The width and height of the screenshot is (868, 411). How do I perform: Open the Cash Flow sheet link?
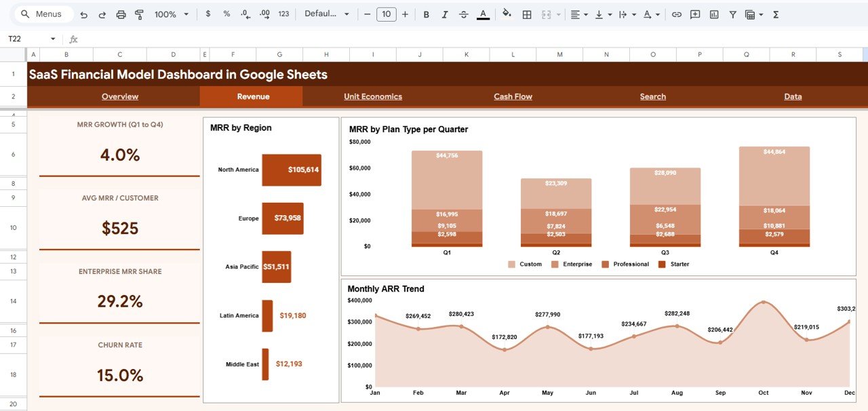pyautogui.click(x=513, y=96)
